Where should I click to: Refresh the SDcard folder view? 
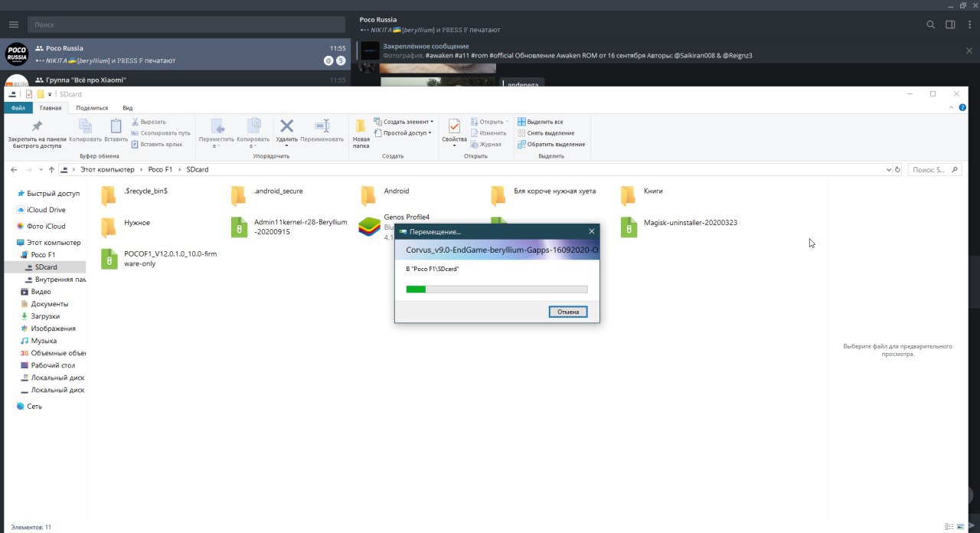coord(898,169)
